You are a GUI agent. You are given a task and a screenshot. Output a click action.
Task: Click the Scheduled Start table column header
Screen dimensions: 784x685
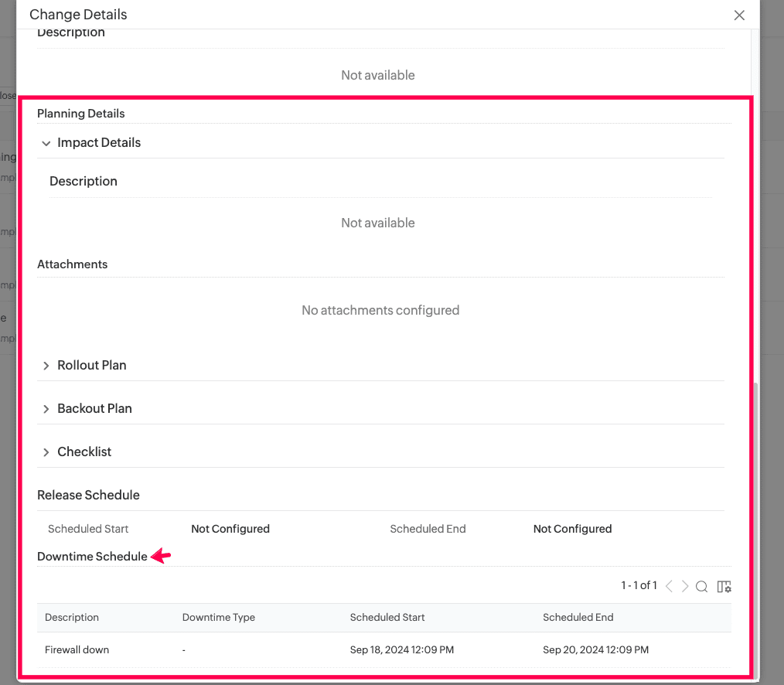point(387,618)
